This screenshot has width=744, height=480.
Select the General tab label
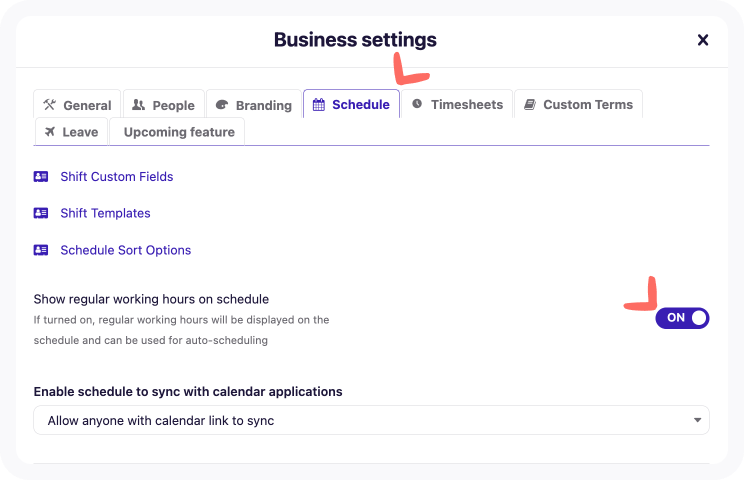(x=87, y=105)
